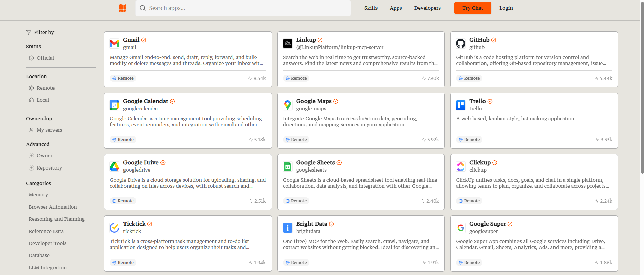Open the Google Super title link
The width and height of the screenshot is (644, 275).
pyautogui.click(x=488, y=224)
